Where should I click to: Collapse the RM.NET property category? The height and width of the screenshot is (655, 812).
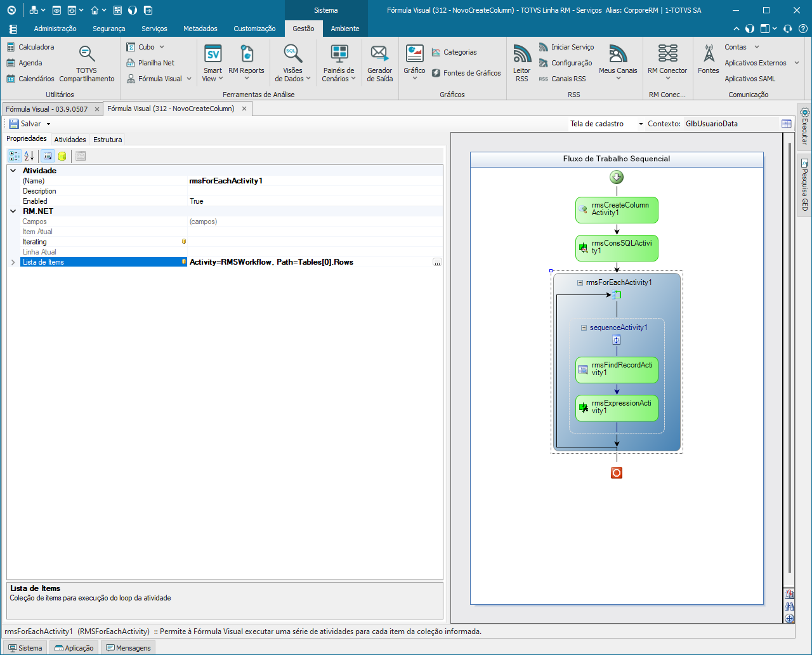[13, 211]
